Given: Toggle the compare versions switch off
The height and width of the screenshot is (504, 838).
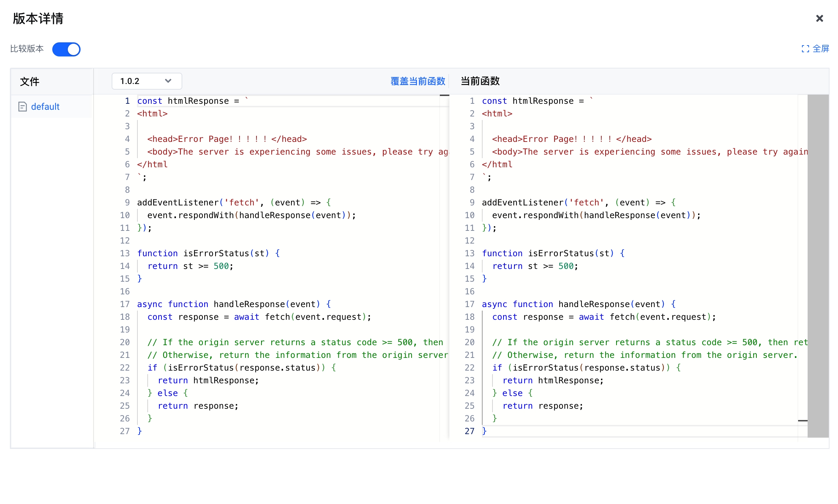Looking at the screenshot, I should tap(66, 49).
